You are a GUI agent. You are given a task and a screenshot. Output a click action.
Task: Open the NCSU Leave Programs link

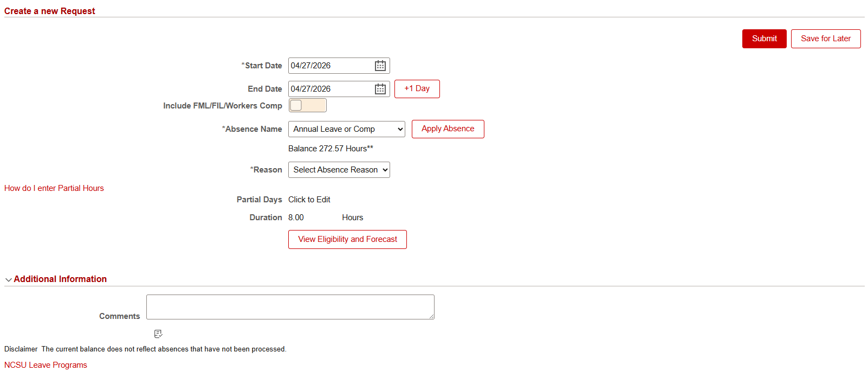[x=46, y=365]
